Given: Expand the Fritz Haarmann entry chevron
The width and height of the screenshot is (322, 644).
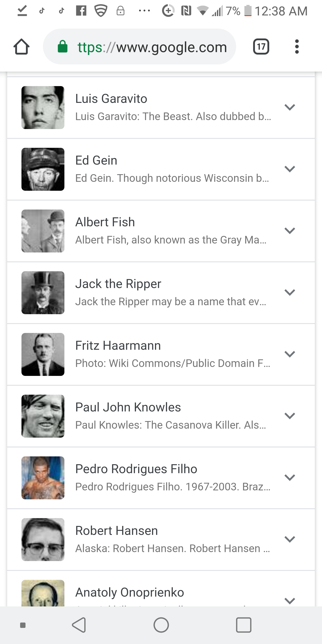Looking at the screenshot, I should coord(290,354).
